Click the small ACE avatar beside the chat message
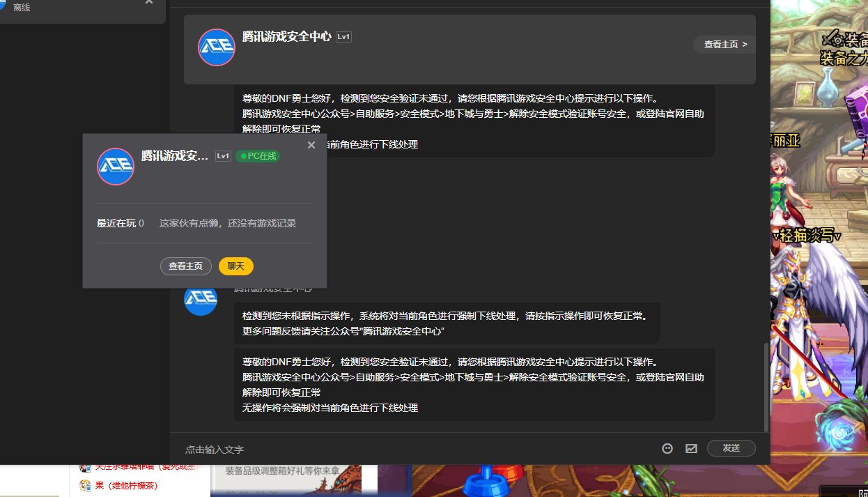Image resolution: width=868 pixels, height=497 pixels. pyautogui.click(x=201, y=299)
